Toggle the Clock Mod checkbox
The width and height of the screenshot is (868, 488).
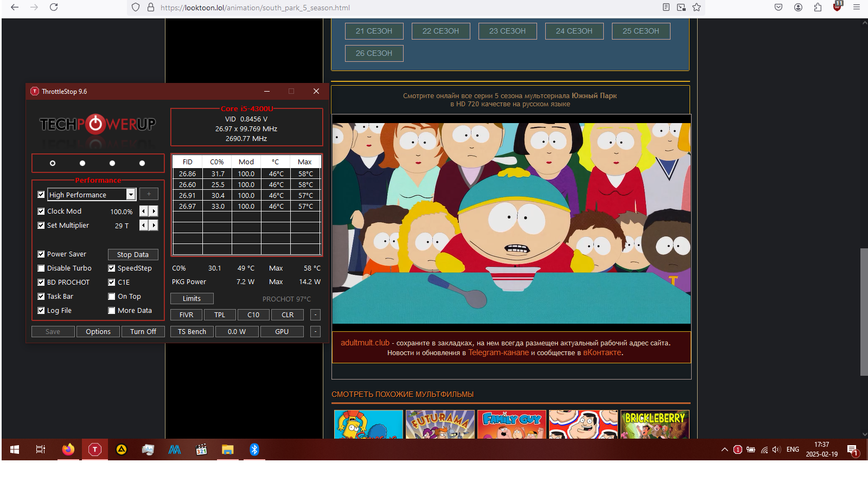click(41, 211)
